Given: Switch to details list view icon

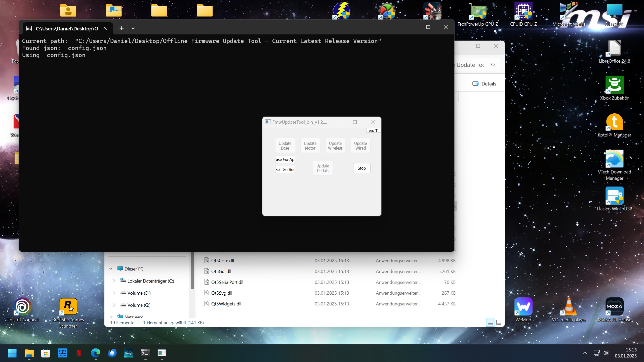Looking at the screenshot, I should (490, 322).
